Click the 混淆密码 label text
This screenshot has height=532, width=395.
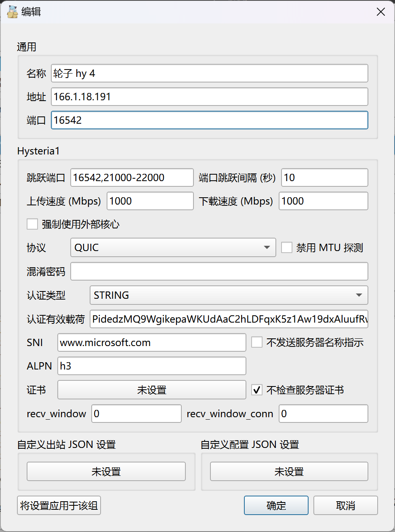tap(46, 271)
